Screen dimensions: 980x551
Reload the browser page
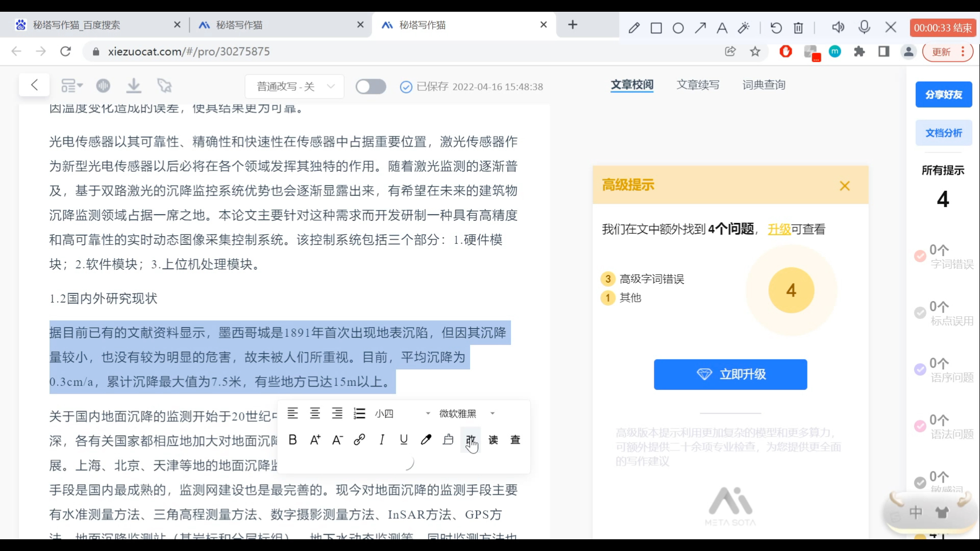click(x=65, y=52)
